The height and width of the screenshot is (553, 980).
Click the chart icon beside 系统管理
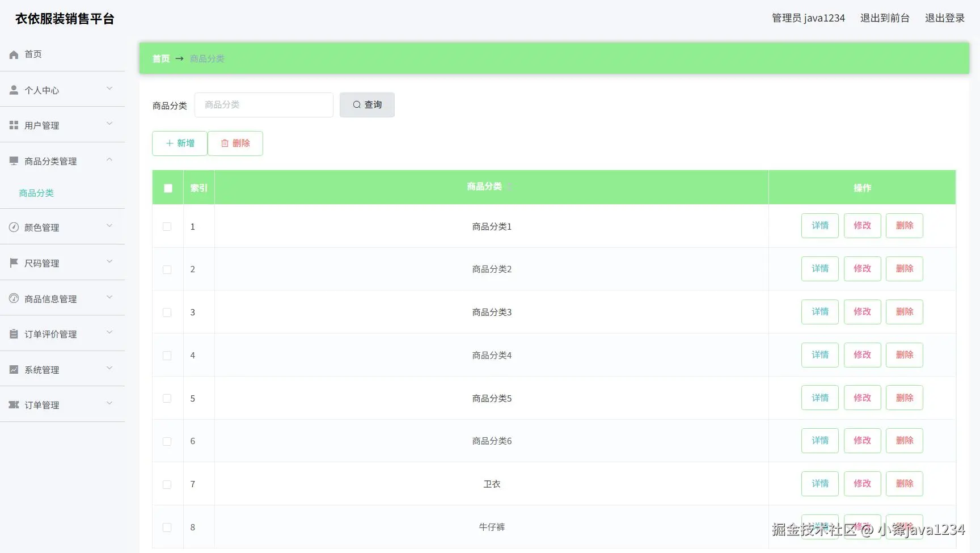[x=14, y=370]
